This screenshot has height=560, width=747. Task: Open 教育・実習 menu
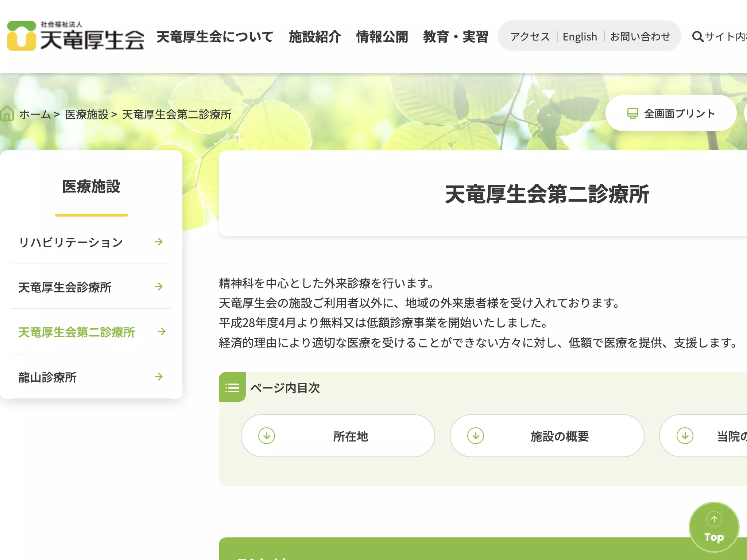point(456,37)
